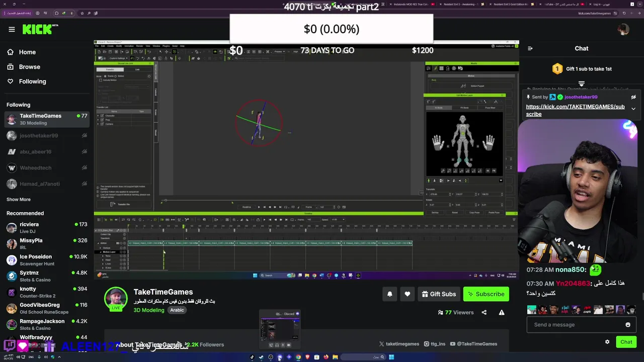
Task: Open ricviera recommended channel
Action: (x=46, y=227)
